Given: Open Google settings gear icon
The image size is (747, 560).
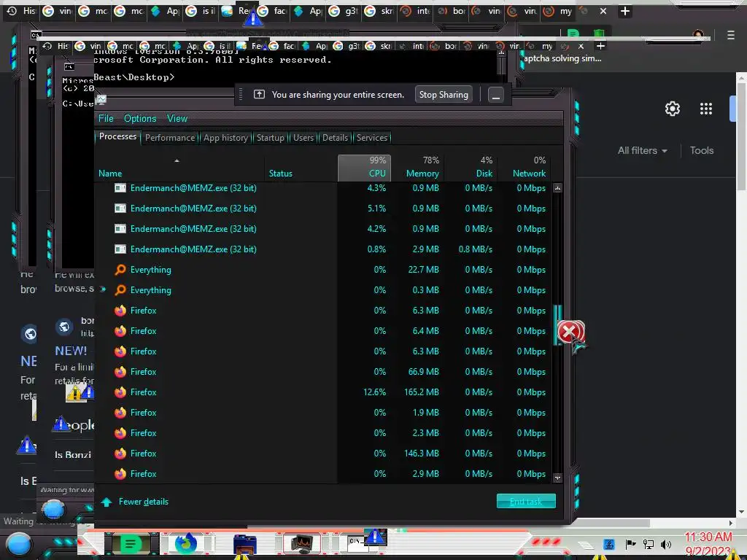Looking at the screenshot, I should [x=672, y=109].
